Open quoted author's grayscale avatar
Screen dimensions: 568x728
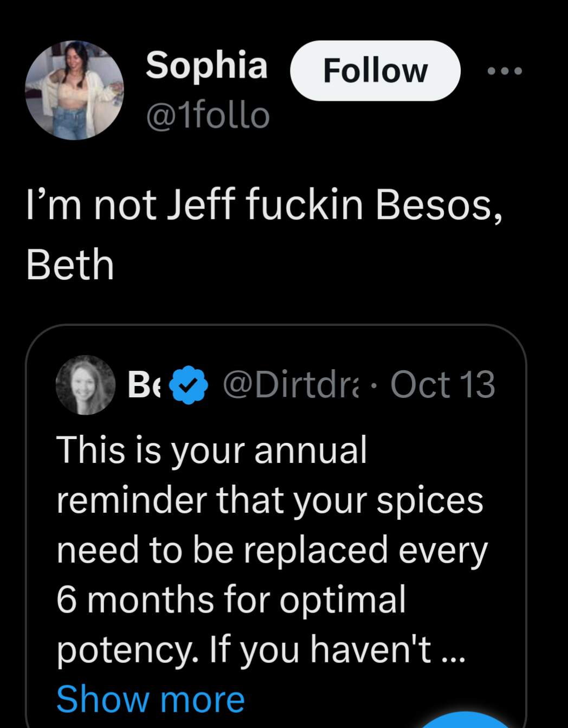[x=86, y=385]
